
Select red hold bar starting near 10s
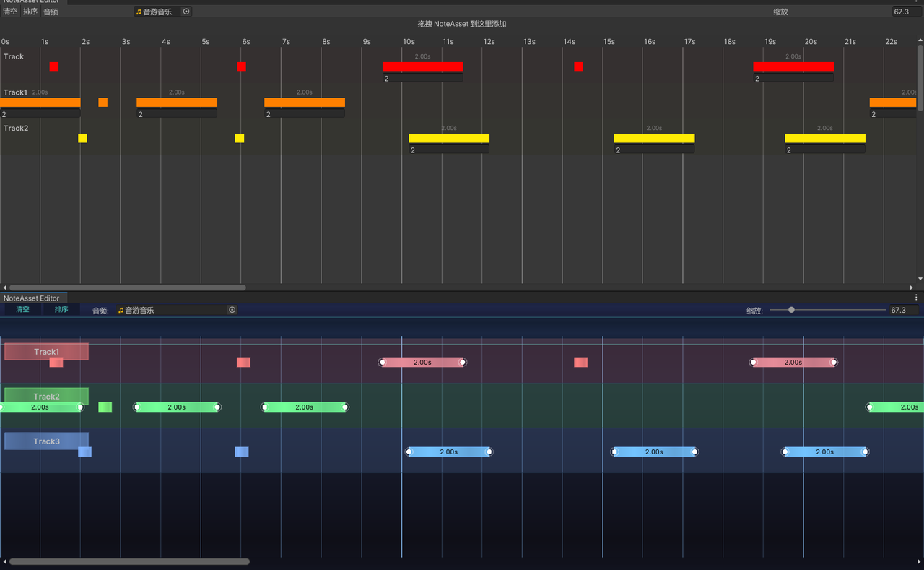422,66
